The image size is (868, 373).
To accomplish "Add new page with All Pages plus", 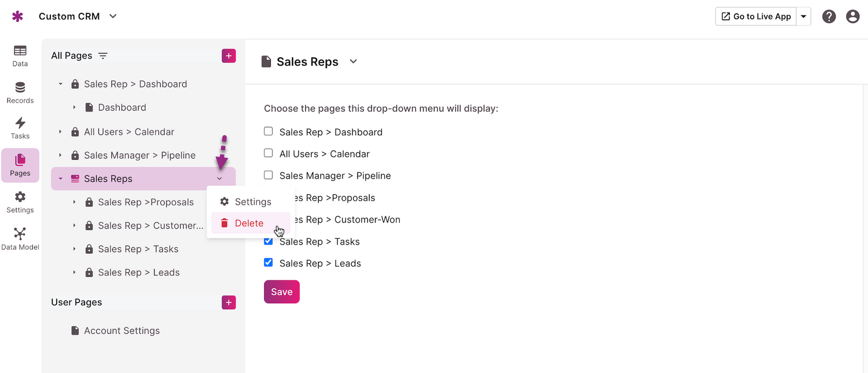I will [229, 56].
